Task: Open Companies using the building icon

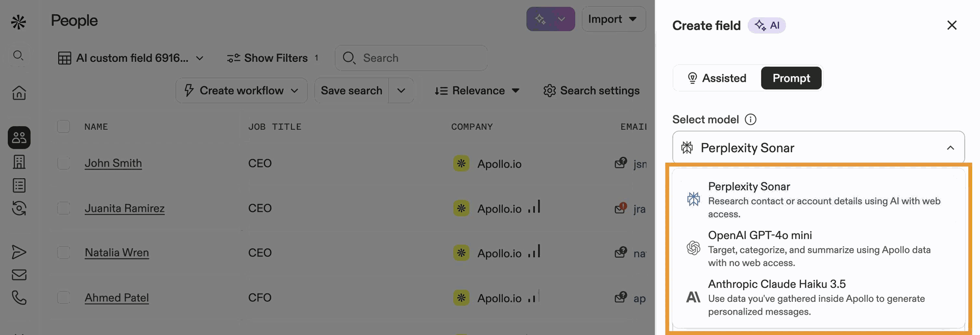Action: [18, 162]
